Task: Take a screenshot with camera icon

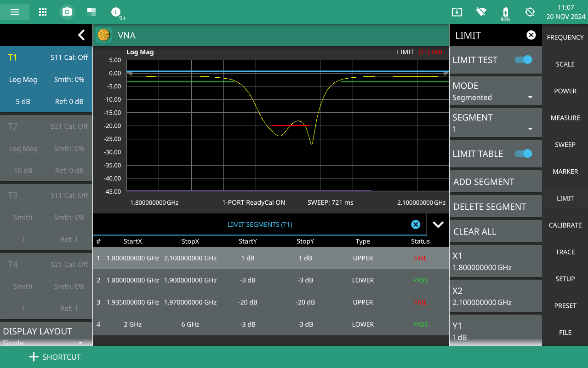Action: point(67,12)
